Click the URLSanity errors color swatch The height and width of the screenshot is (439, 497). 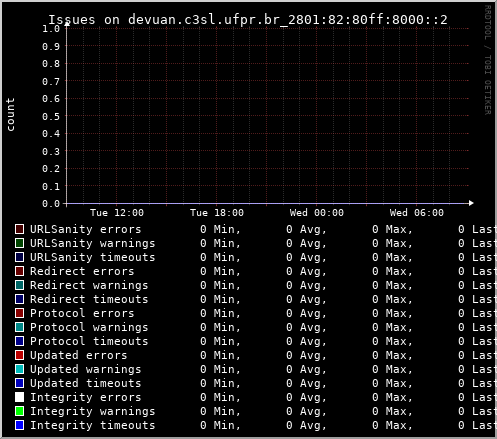(19, 229)
